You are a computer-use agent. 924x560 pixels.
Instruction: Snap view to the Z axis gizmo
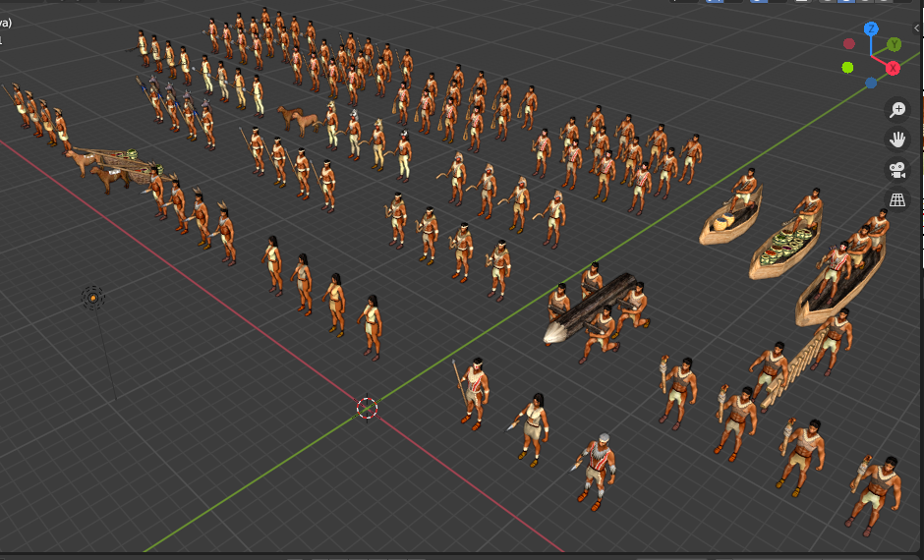(x=871, y=28)
